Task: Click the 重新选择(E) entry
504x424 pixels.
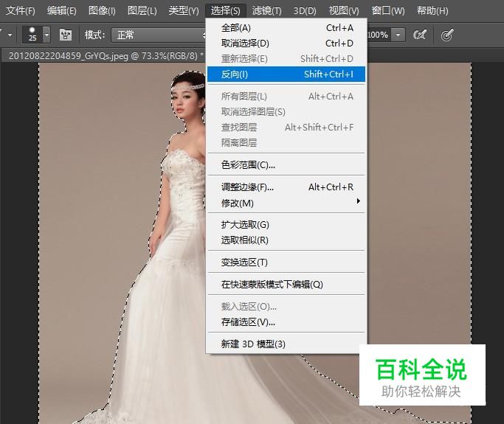Action: point(286,58)
